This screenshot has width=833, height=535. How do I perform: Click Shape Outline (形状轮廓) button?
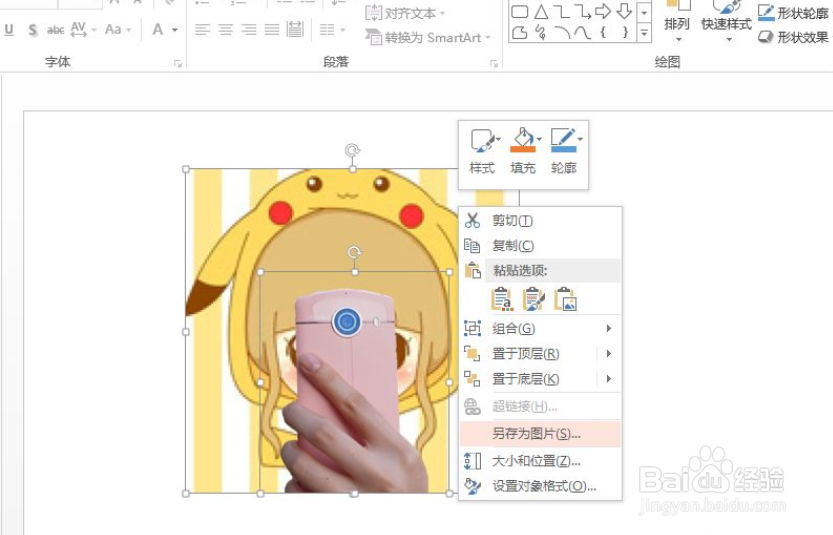793,12
